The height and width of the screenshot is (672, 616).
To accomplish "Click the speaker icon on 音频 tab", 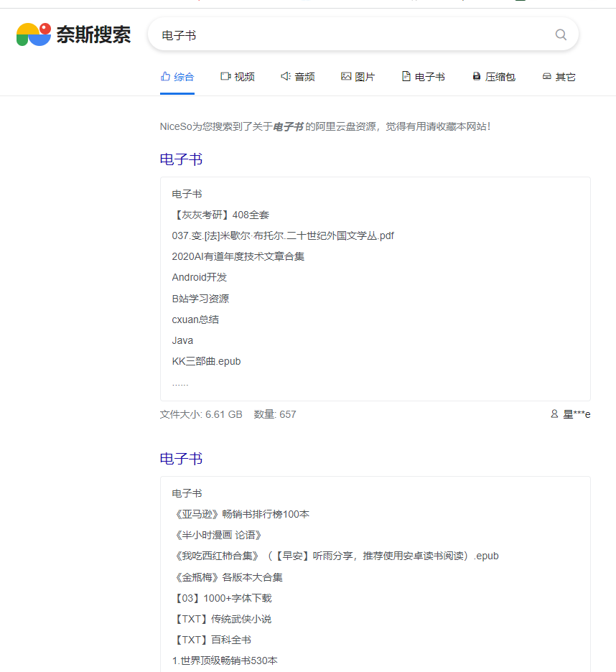I will click(284, 75).
